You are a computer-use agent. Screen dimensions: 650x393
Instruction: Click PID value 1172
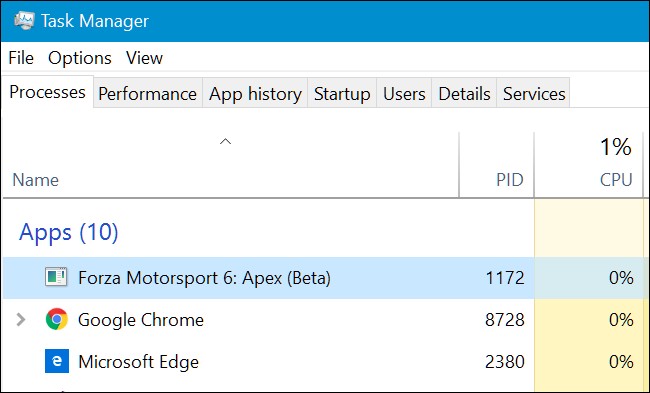505,278
